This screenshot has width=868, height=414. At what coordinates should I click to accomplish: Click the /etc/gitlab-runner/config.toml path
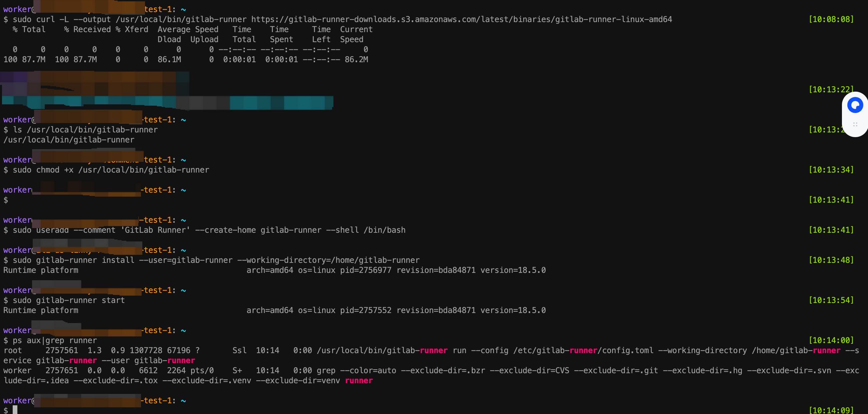pos(583,350)
